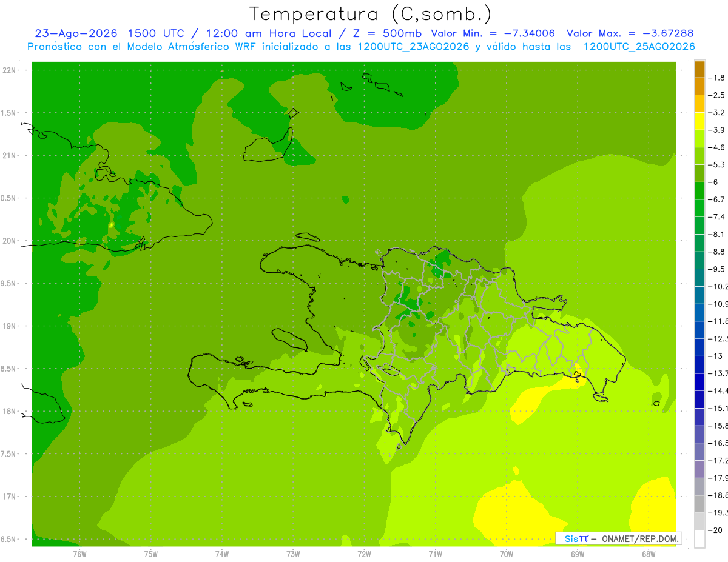Click the yellow legend swatch between -3.2 and -3.9
728x562 pixels.
tap(700, 121)
